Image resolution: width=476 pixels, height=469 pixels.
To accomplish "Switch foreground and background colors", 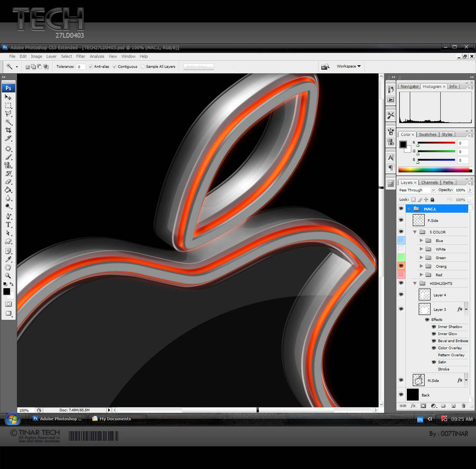I will coord(12,284).
